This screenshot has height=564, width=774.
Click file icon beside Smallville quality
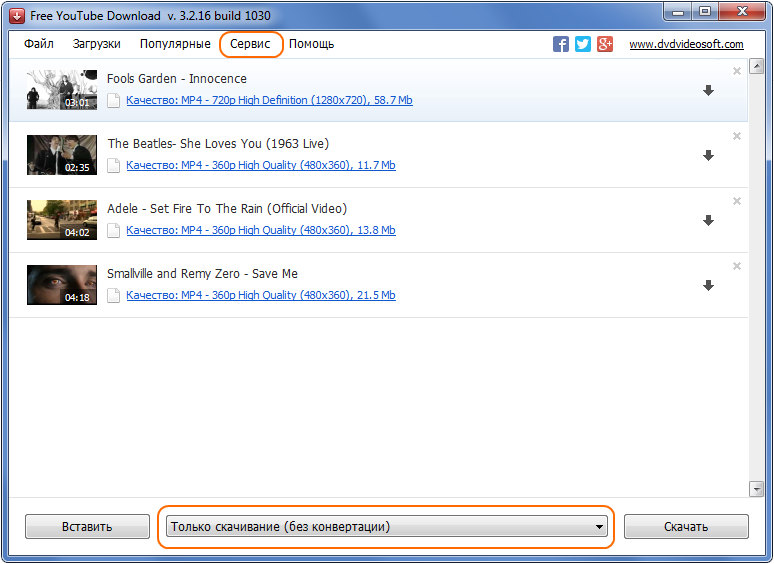pyautogui.click(x=114, y=296)
